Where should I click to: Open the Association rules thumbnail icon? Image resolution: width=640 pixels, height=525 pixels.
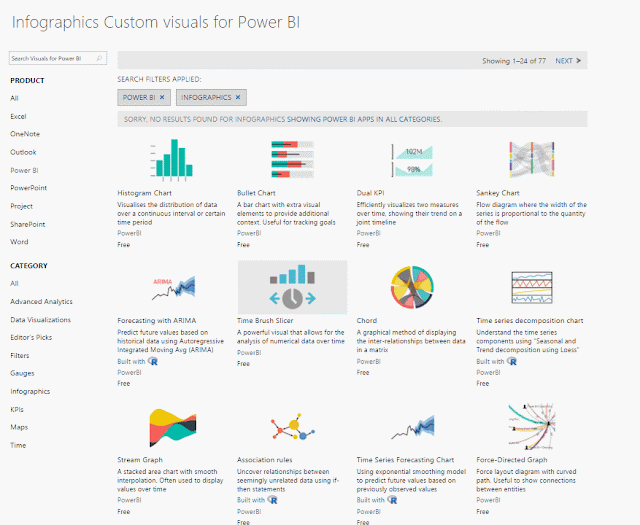pos(292,427)
